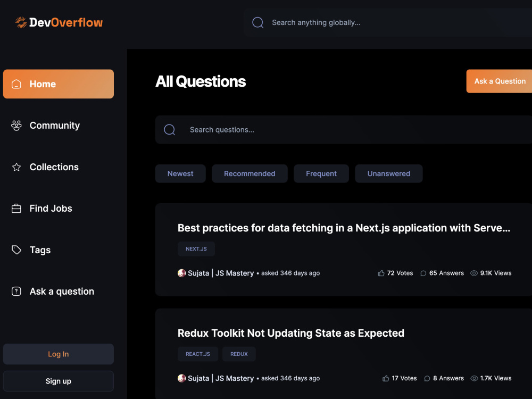Viewport: 532px width, 399px height.
Task: Click the Community people icon
Action: pos(16,126)
